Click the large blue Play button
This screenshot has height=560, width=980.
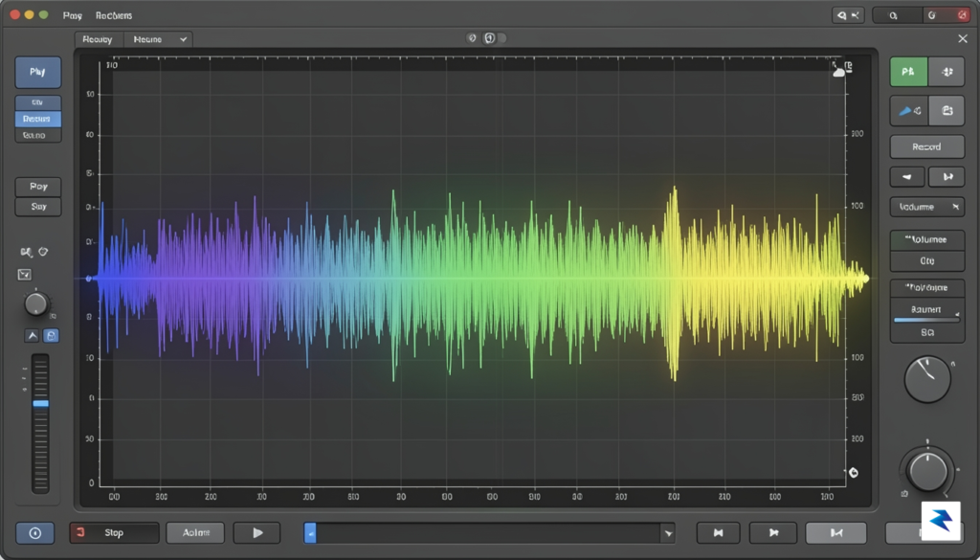[x=37, y=72]
